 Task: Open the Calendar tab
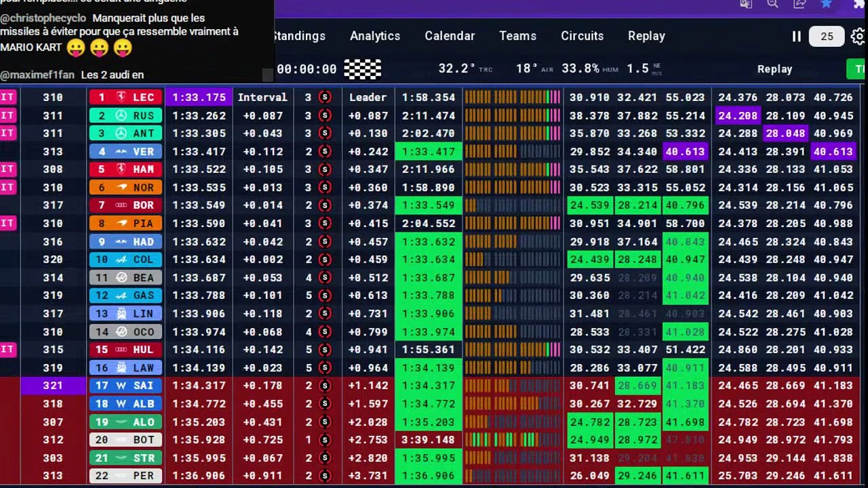[x=450, y=36]
